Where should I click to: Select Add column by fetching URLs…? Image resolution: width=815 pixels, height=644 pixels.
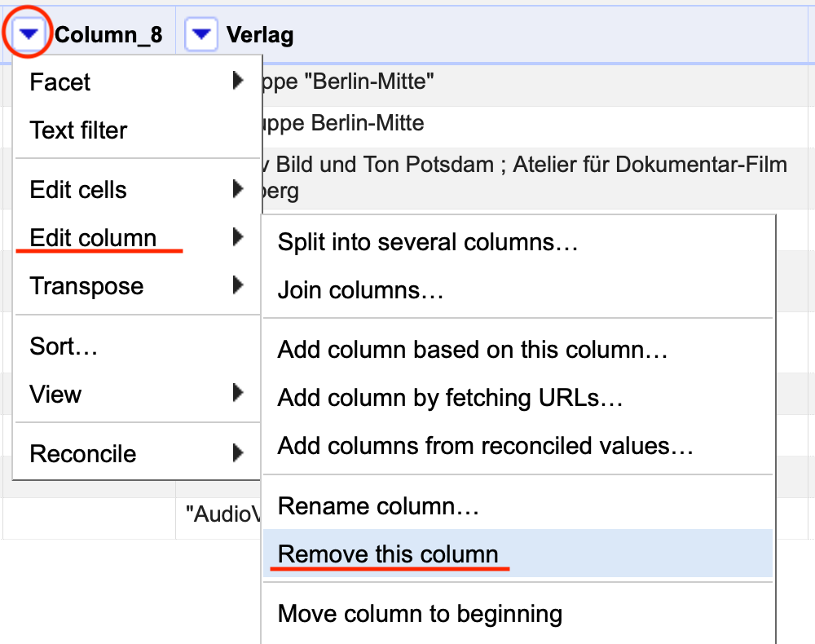450,398
